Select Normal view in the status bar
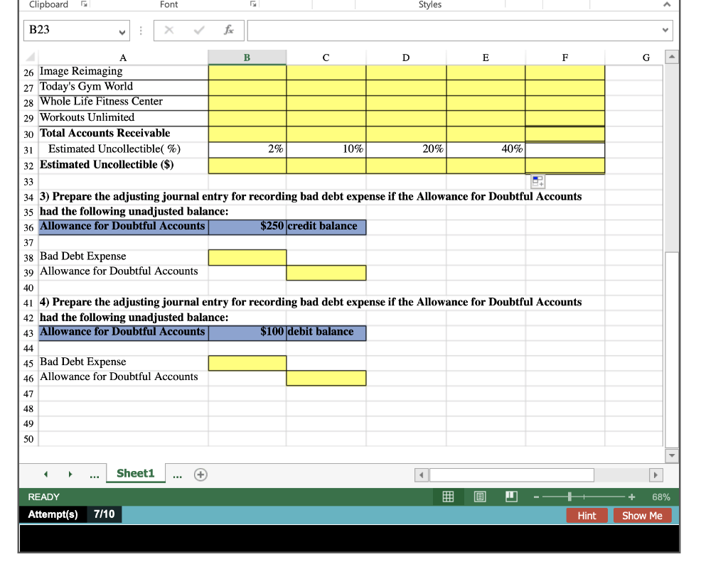This screenshot has height=579, width=728. pos(449,497)
